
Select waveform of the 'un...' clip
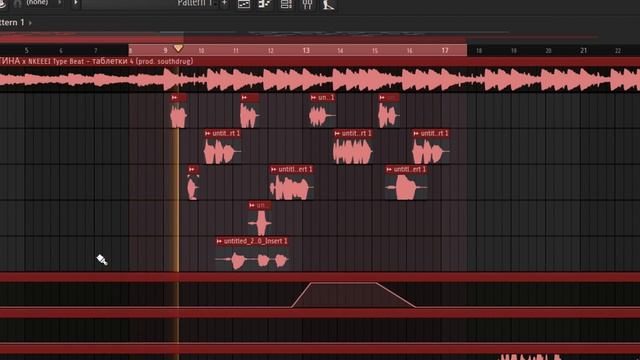pos(260,223)
